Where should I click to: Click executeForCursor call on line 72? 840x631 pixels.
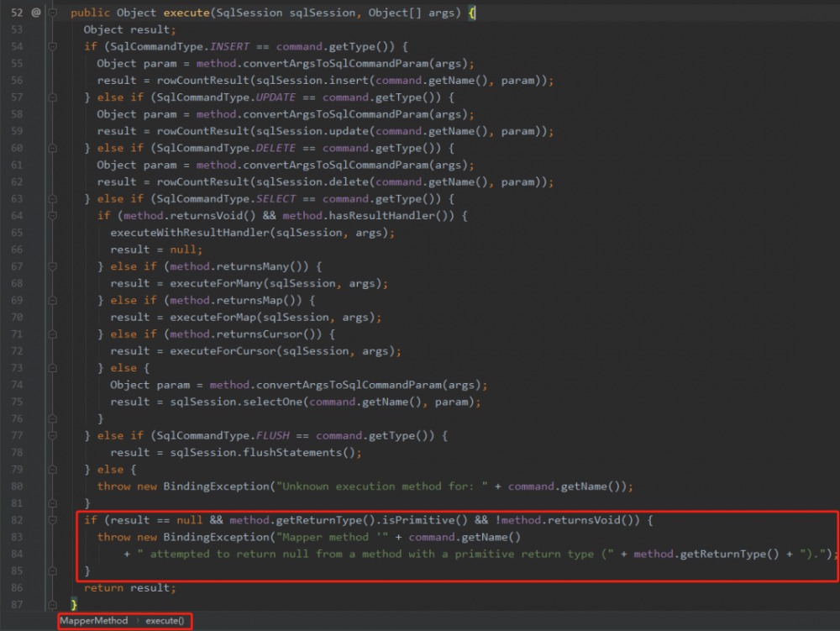coord(223,351)
